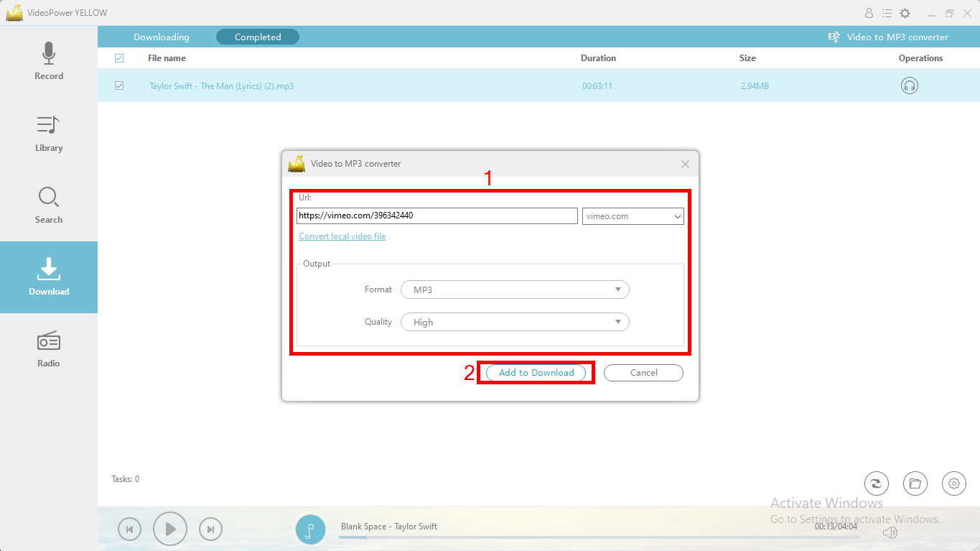980x551 pixels.
Task: Click the Add to Download button
Action: [x=536, y=372]
